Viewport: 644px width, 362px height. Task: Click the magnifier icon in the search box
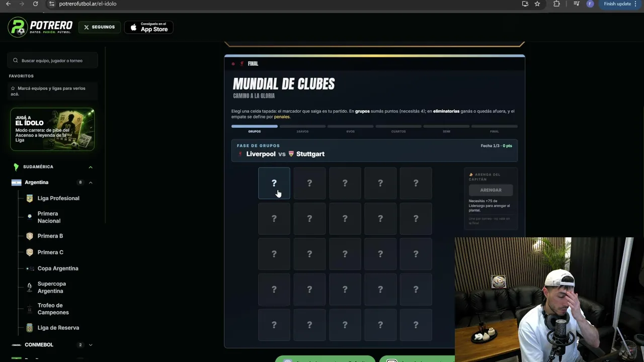pos(16,60)
